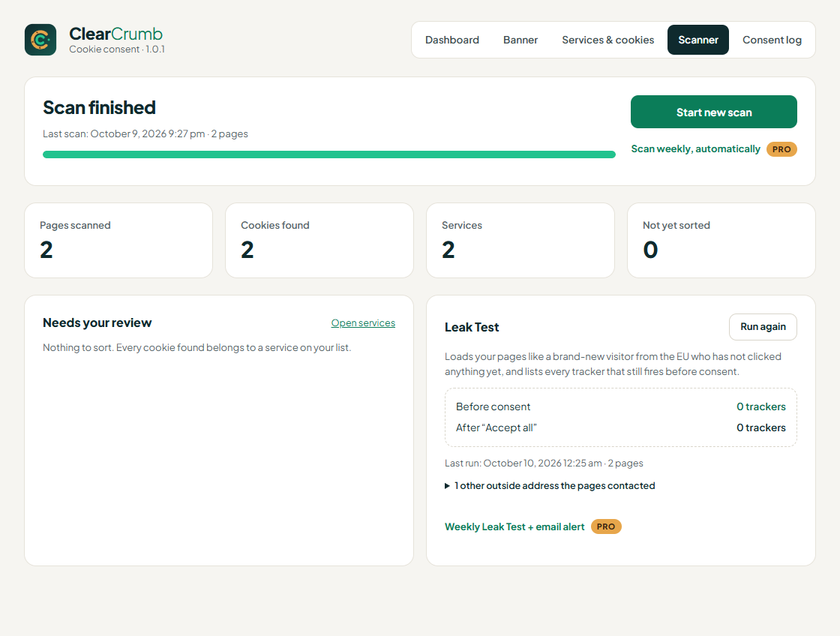The image size is (840, 636).
Task: Click the PRO badge next to Scan weekly
Action: coord(781,149)
